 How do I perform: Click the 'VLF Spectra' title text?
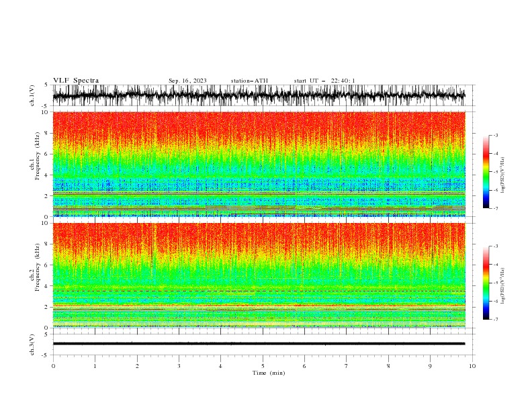76,81
